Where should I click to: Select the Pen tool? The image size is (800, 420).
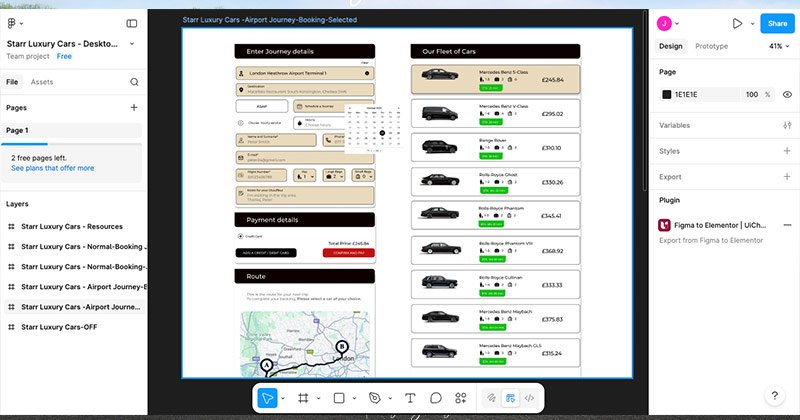coord(375,398)
